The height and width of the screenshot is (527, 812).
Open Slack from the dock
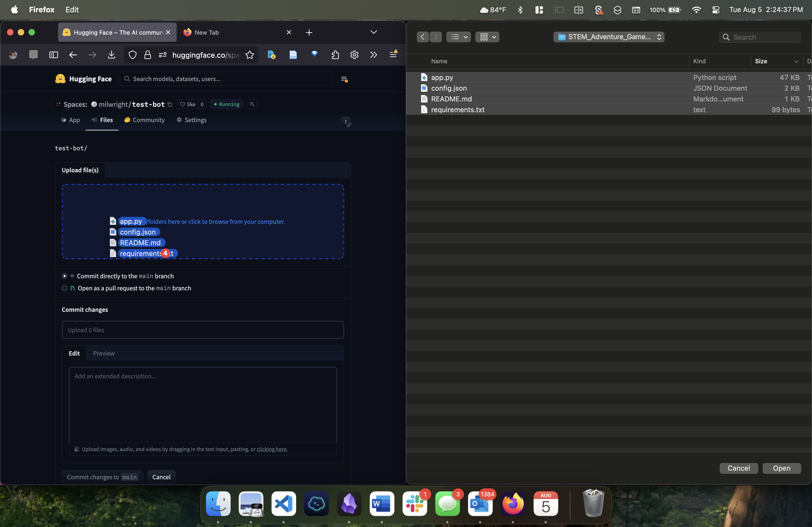(x=415, y=503)
